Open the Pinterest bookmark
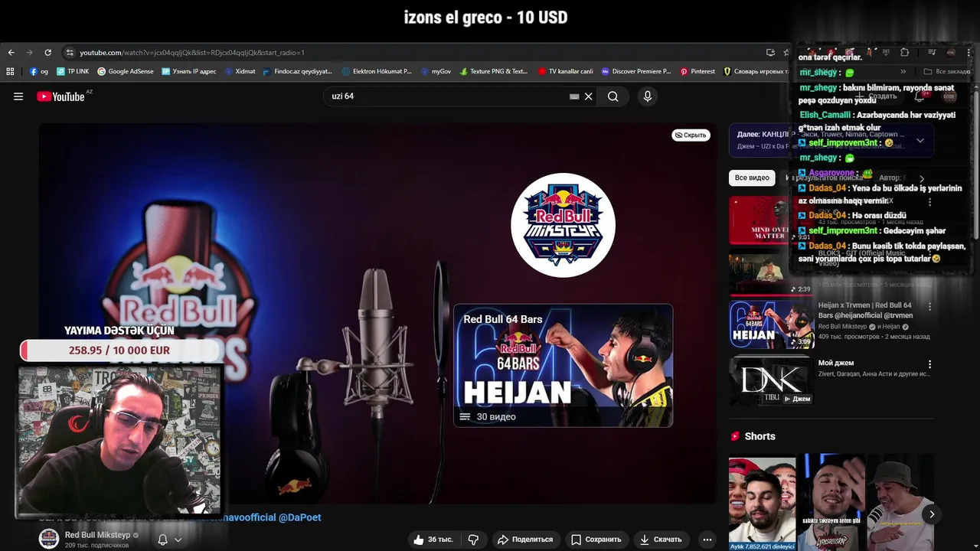 tap(697, 71)
